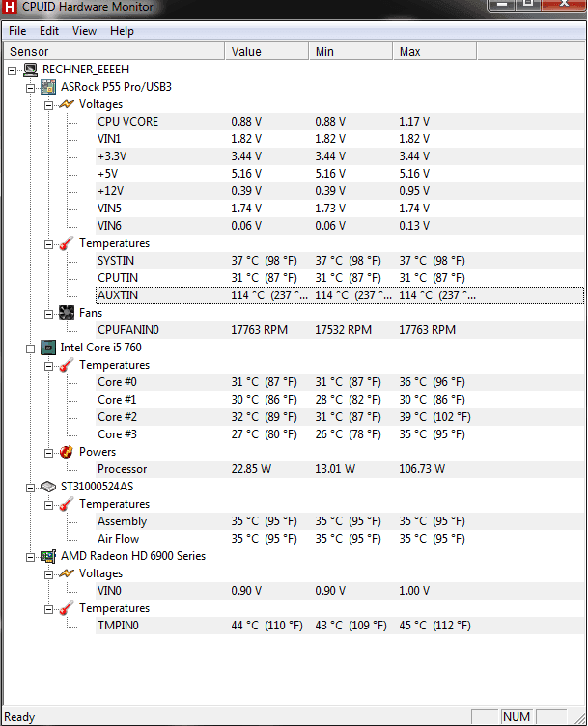Click the computer icon beside RECHNER_EEEEH
Image resolution: width=588 pixels, height=726 pixels.
31,70
